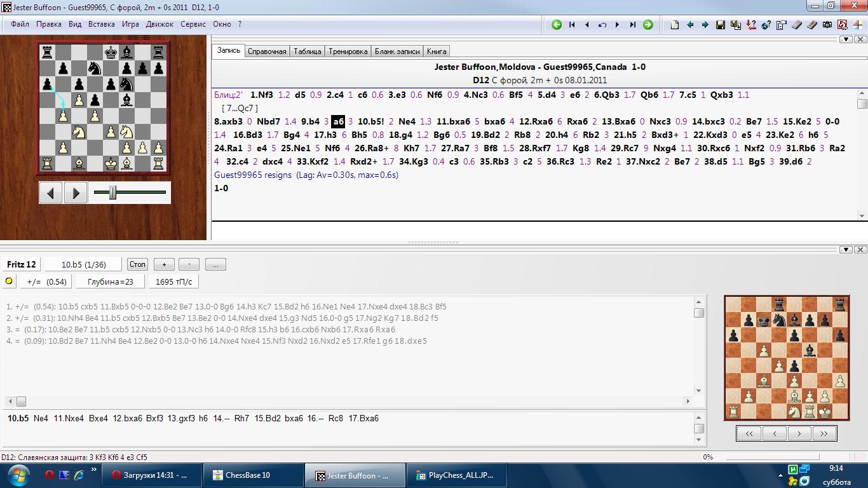Increase analysis lines with the + button
This screenshot has height=488, width=868.
[x=164, y=264]
